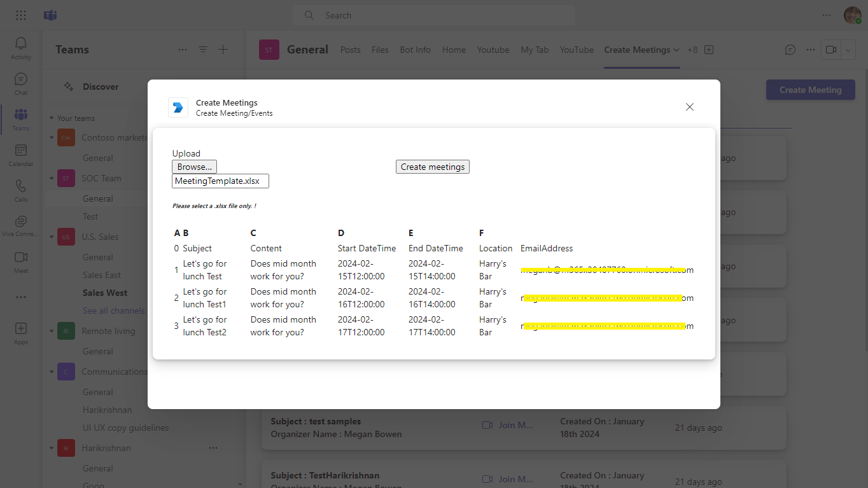Image resolution: width=868 pixels, height=488 pixels.
Task: Start a meeting with camera icon
Action: (831, 50)
